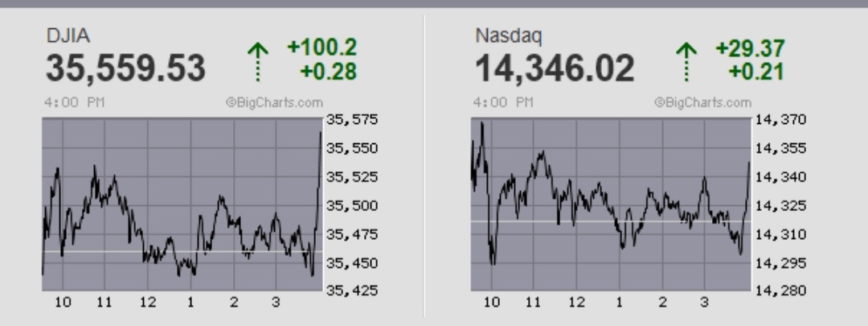
Task: Click the 4:00 PM timestamp under Nasdaq
Action: 495,103
